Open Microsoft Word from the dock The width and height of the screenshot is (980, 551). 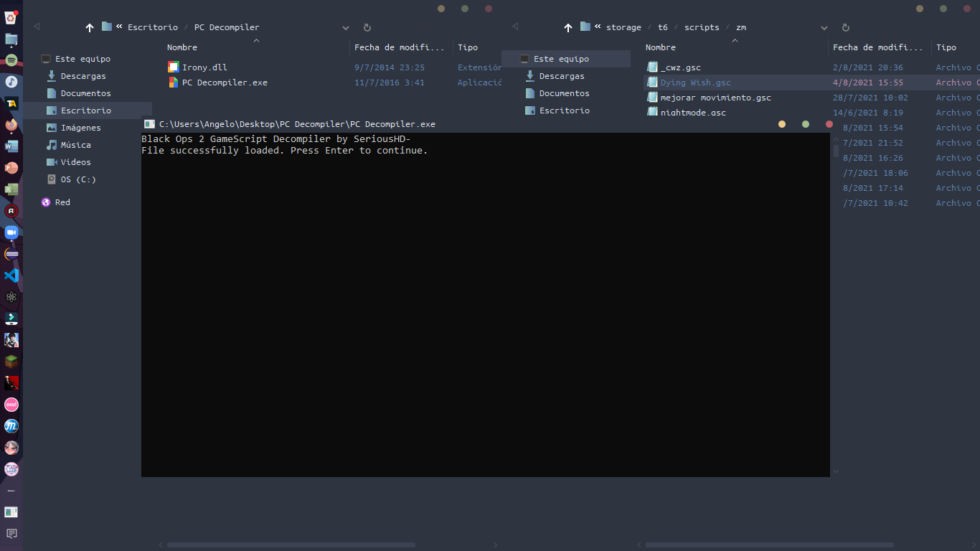pos(11,146)
